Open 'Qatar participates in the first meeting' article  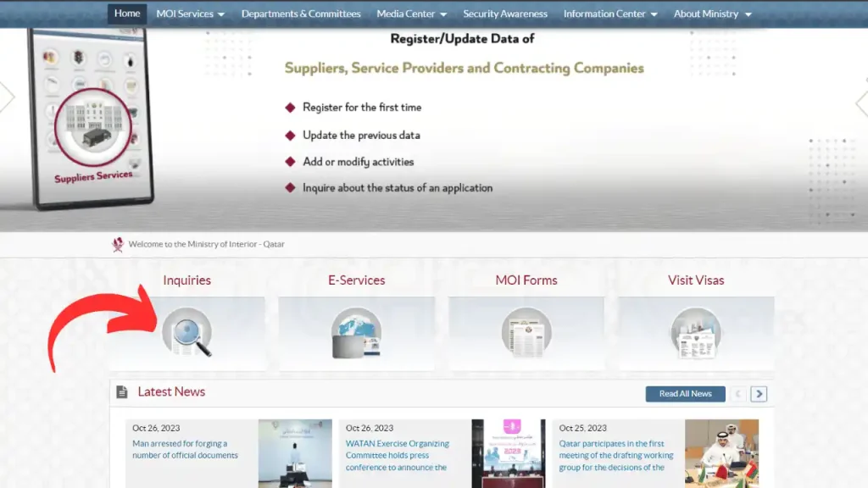click(616, 455)
